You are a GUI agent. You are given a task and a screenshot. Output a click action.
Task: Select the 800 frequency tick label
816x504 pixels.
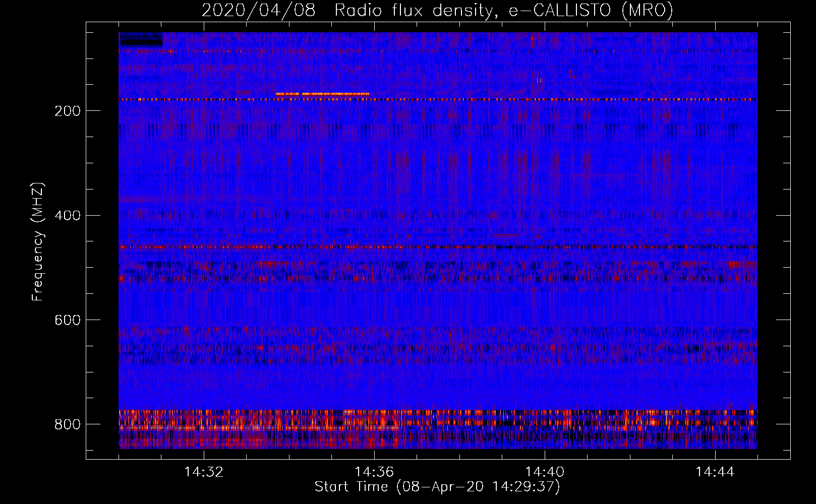point(68,424)
